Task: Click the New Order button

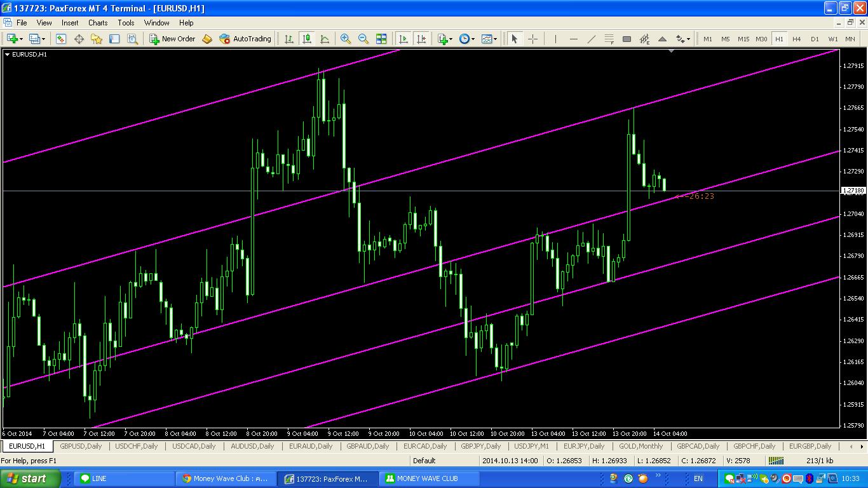Action: (x=172, y=39)
